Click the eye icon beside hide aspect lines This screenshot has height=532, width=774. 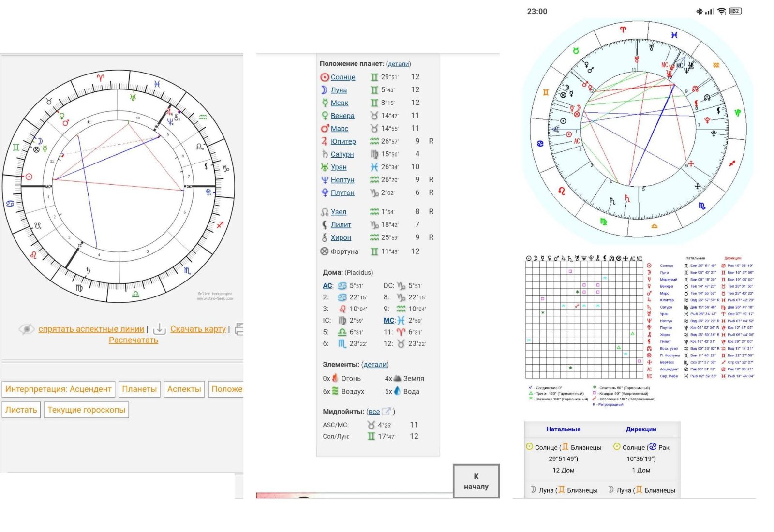tap(27, 329)
